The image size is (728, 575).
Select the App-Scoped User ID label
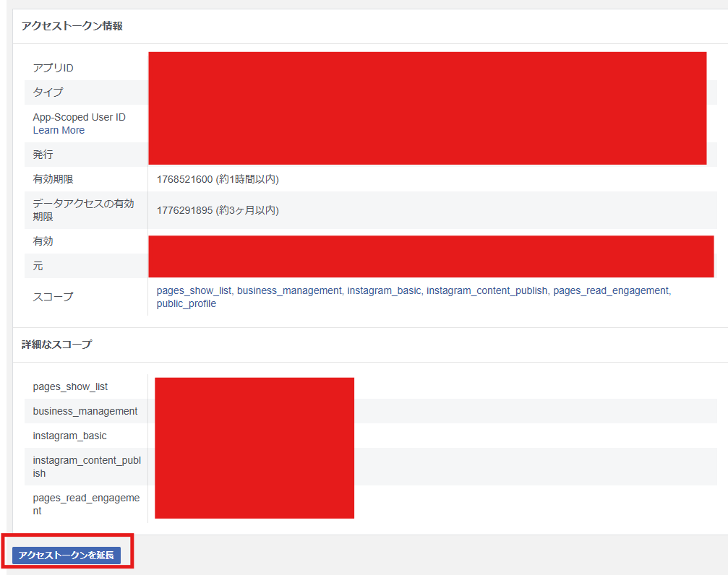pyautogui.click(x=79, y=117)
